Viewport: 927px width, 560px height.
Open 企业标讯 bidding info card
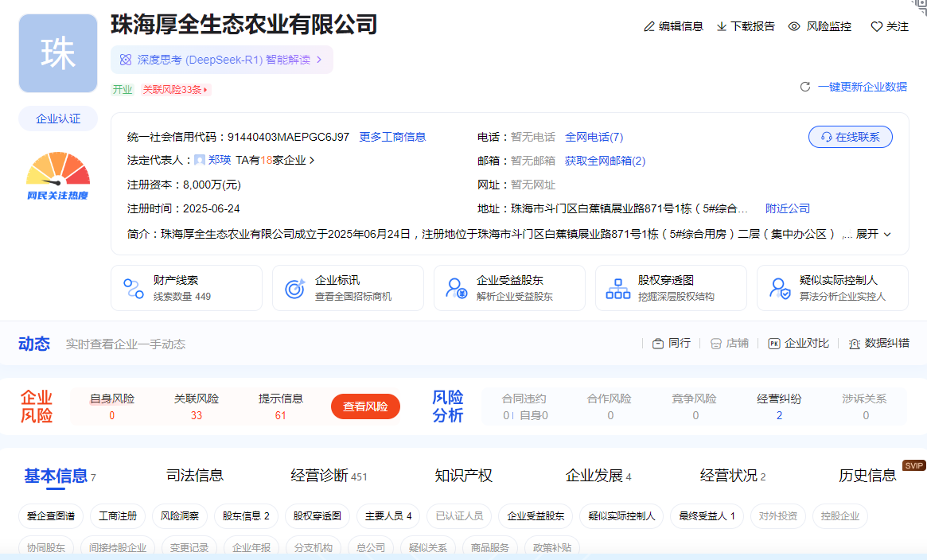[348, 288]
